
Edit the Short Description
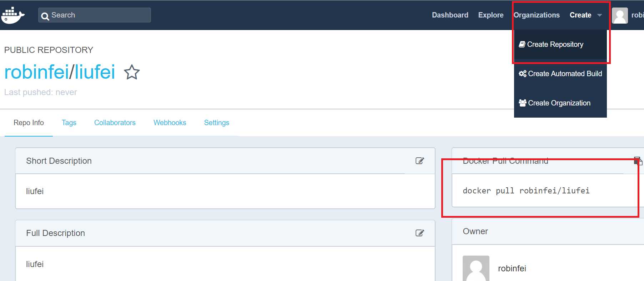coord(420,161)
